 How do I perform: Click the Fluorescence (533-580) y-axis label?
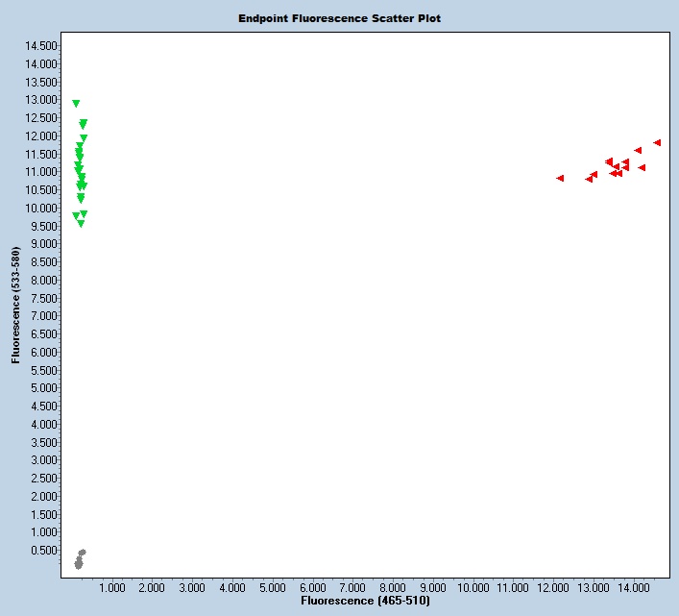(x=15, y=307)
